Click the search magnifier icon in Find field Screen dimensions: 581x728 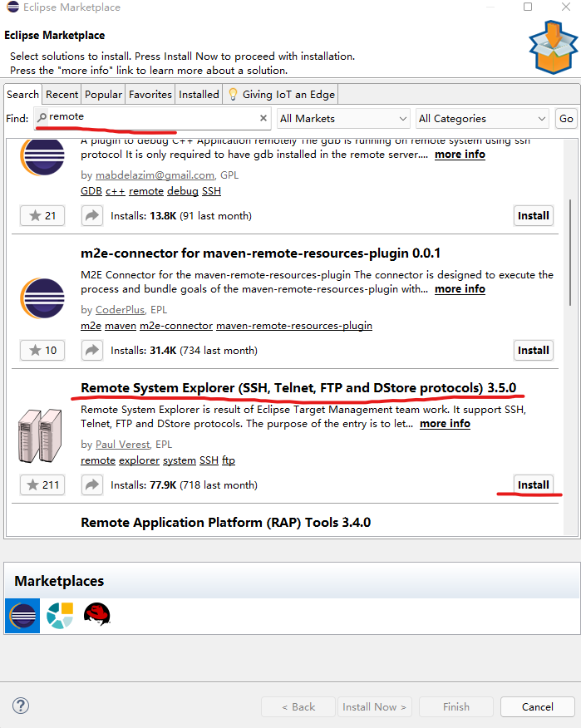[x=42, y=117]
